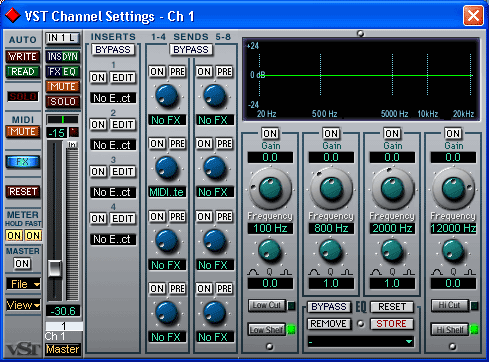Enable the 800 Hz EQ band ON switch
The height and width of the screenshot is (362, 489).
(x=331, y=133)
